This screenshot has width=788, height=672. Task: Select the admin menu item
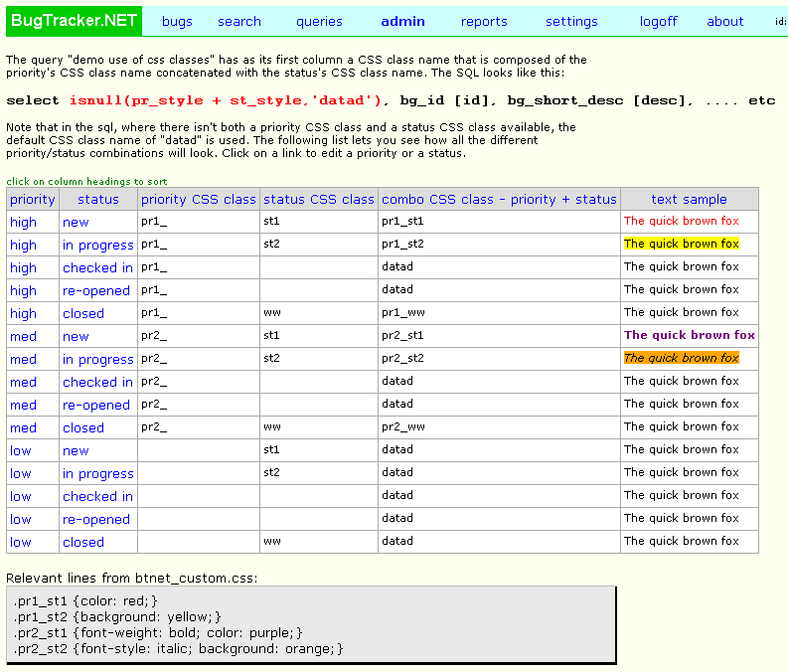402,22
